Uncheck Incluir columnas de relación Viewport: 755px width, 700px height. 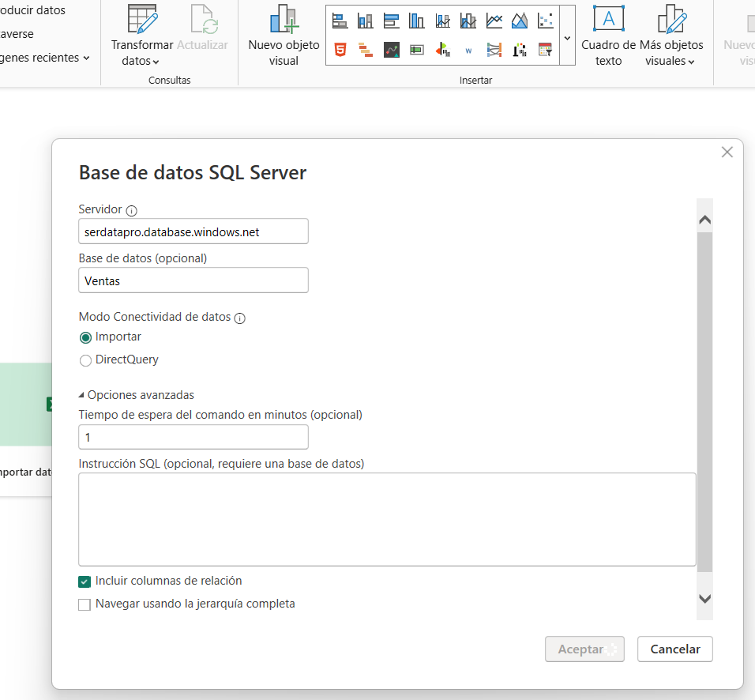click(x=85, y=582)
